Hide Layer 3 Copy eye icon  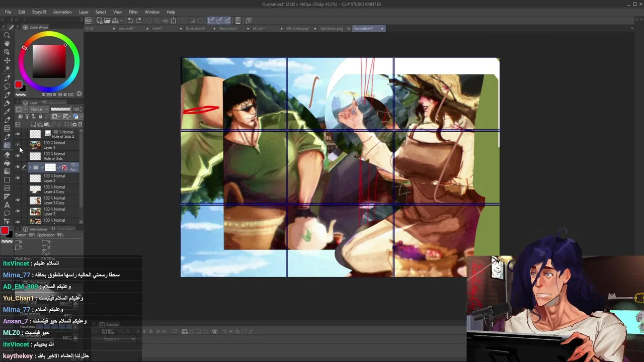coord(18,201)
